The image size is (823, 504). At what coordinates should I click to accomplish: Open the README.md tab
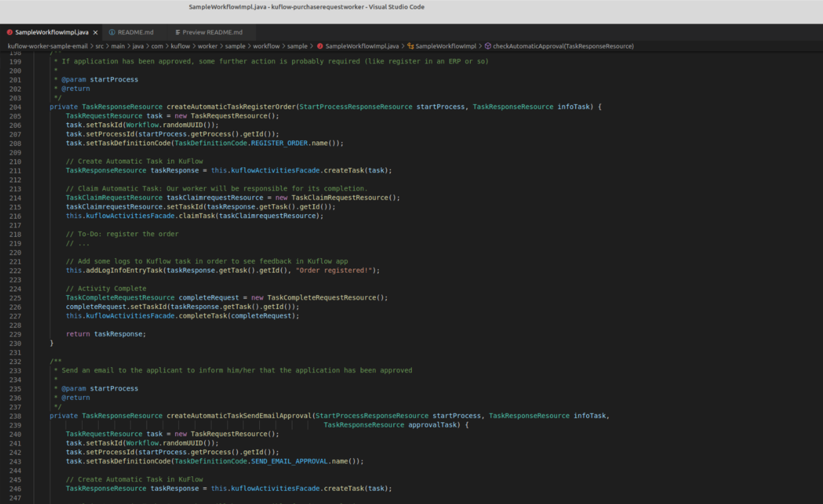[135, 32]
